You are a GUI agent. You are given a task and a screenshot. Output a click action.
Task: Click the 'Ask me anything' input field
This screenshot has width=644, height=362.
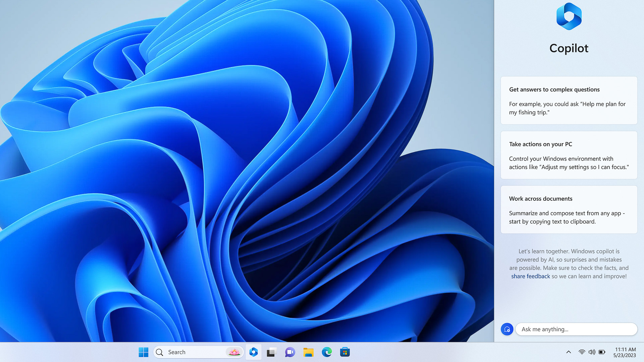click(576, 329)
